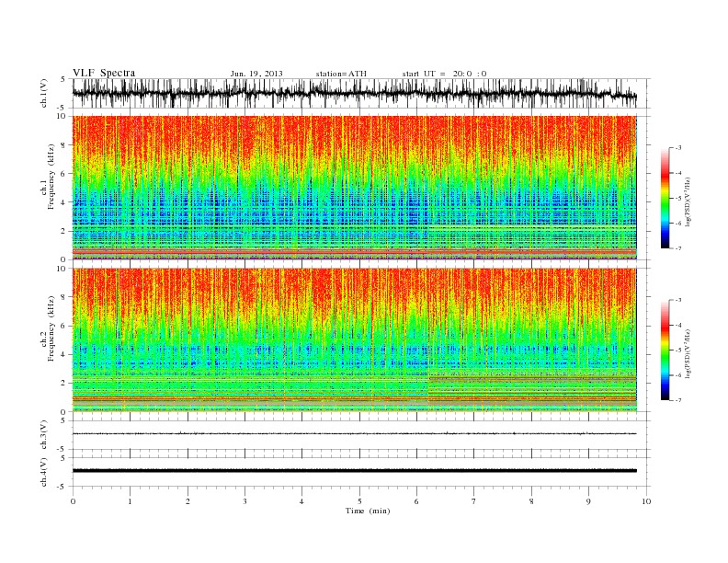Click the "VLF Spectra" title text
Viewport: 728px width, 563px height.
104,73
